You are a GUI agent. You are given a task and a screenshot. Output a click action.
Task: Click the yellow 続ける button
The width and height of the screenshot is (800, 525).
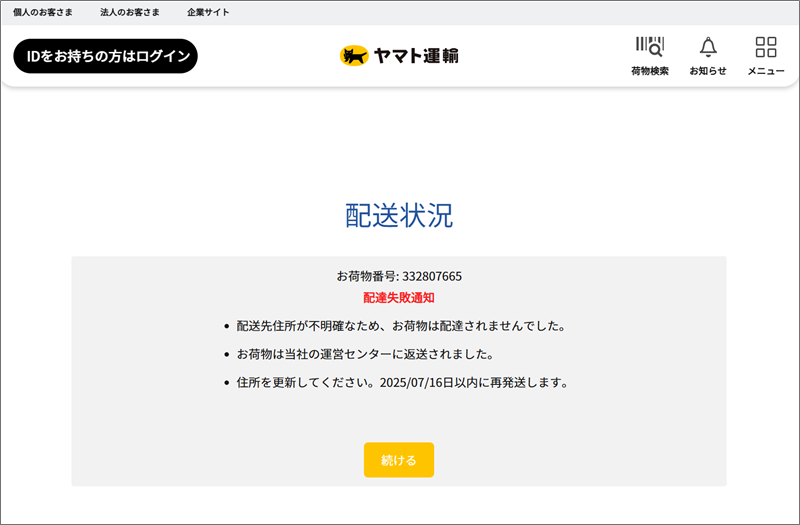point(399,460)
